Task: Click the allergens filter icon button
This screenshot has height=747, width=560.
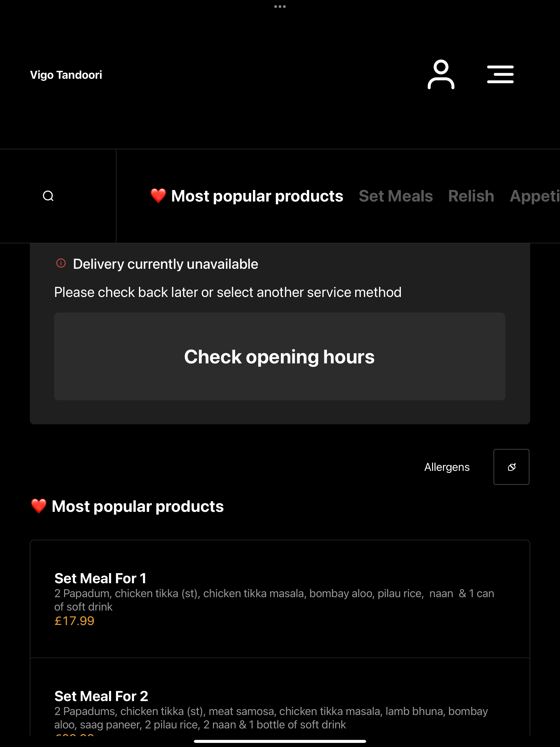Action: [511, 467]
